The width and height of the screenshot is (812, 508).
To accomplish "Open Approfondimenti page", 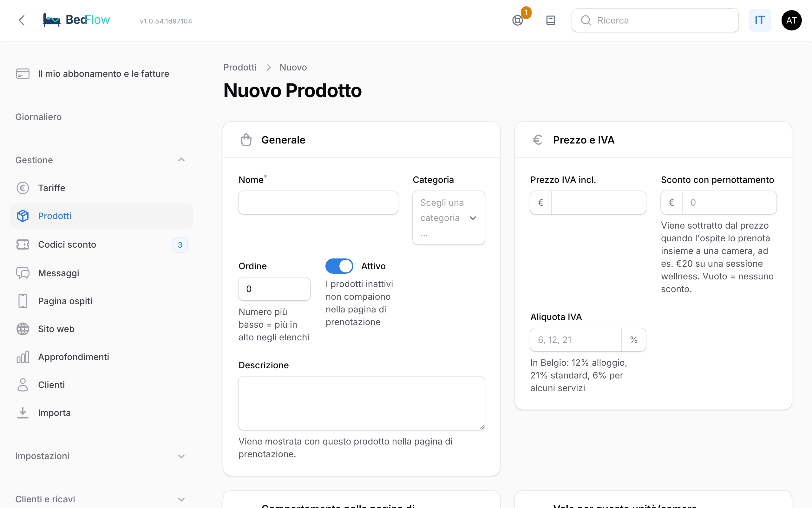I will (101, 357).
